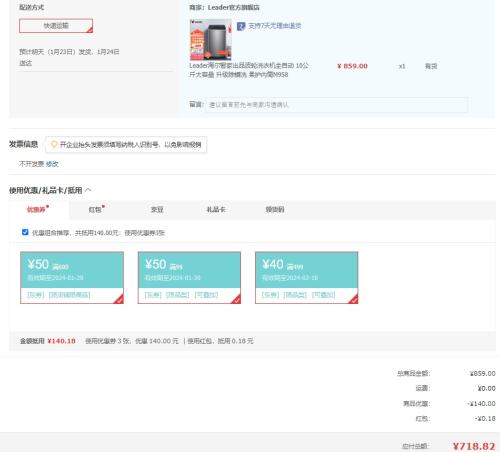Viewport: 500px width, 452px height.
Task: Click the 有货 stock status text
Action: pos(431,66)
